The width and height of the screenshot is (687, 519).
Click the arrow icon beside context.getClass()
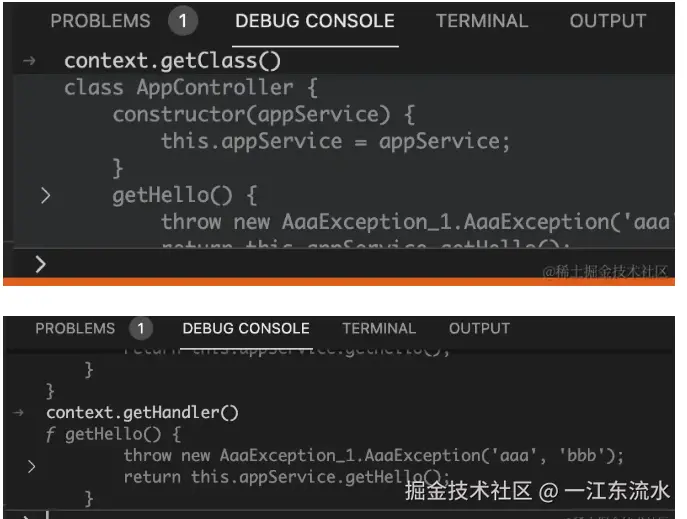pos(29,60)
